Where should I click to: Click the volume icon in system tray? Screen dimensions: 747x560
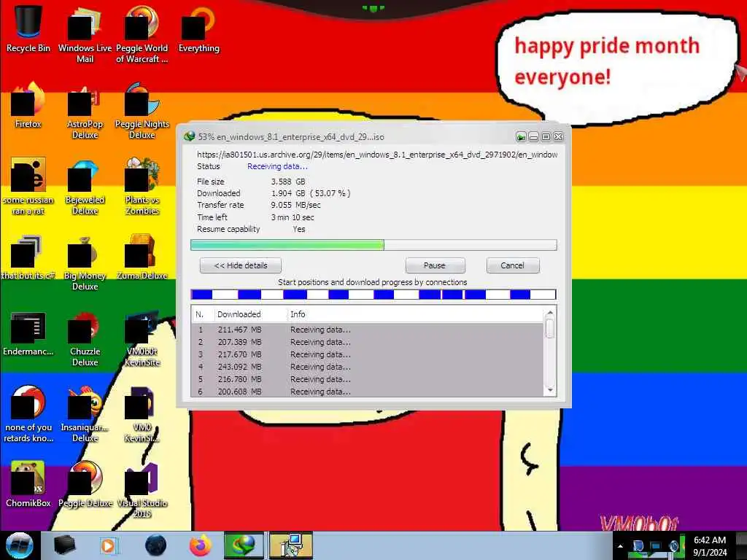[x=674, y=546]
